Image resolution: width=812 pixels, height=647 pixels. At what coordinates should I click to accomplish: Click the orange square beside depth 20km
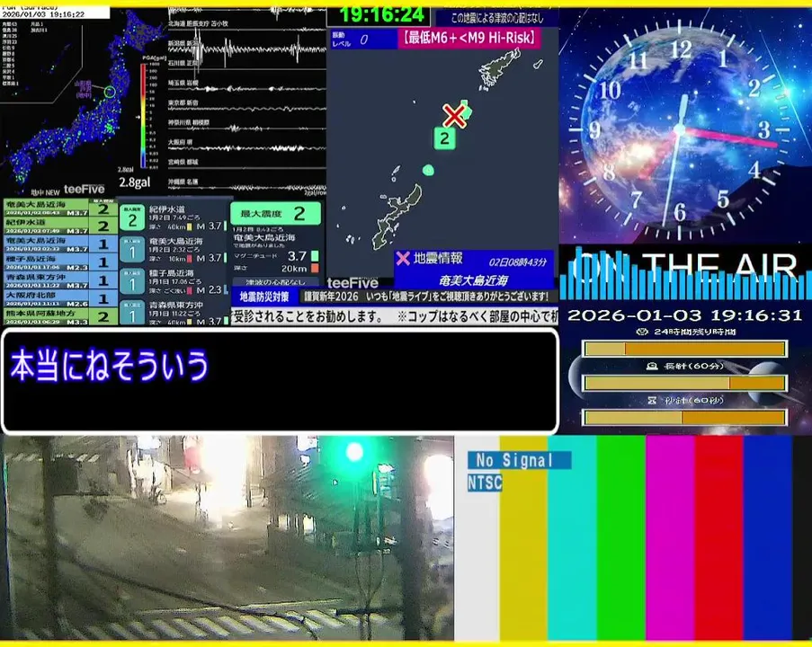tap(315, 268)
